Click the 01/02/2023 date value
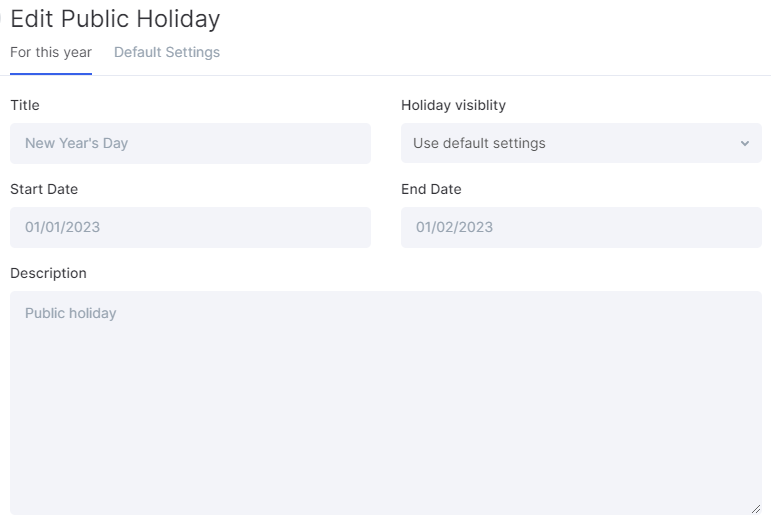Viewport: 771px width, 531px height. tap(454, 227)
